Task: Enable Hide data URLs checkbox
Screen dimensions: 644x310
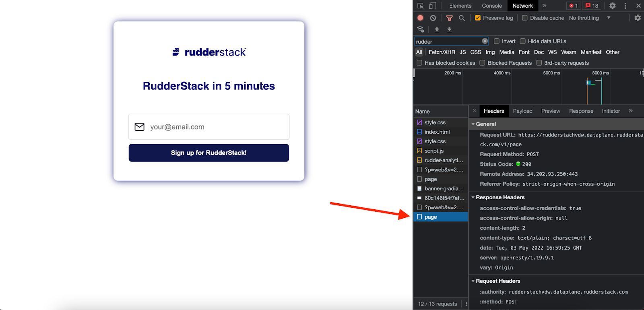Action: [523, 41]
